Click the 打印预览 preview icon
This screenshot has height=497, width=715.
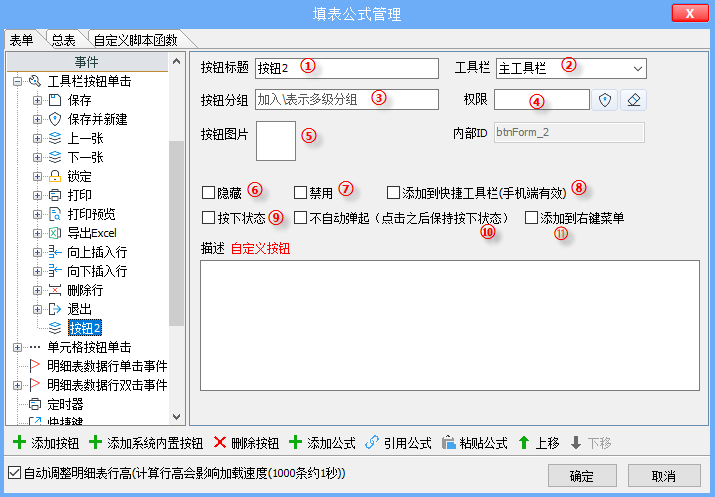(x=55, y=214)
